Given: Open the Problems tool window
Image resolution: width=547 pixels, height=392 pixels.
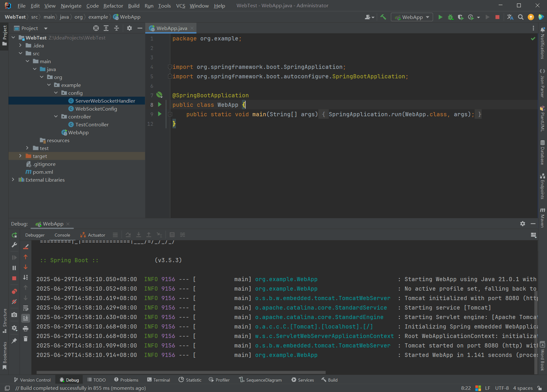Looking at the screenshot, I should (126, 380).
